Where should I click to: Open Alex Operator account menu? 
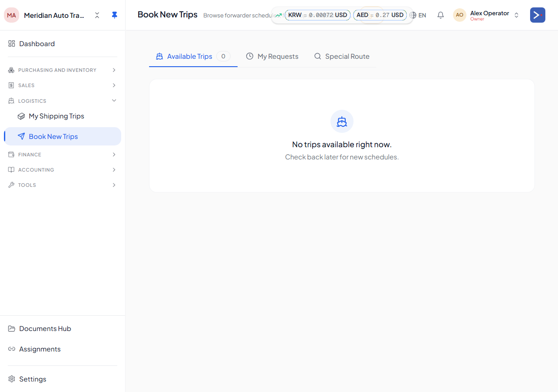[x=487, y=15]
